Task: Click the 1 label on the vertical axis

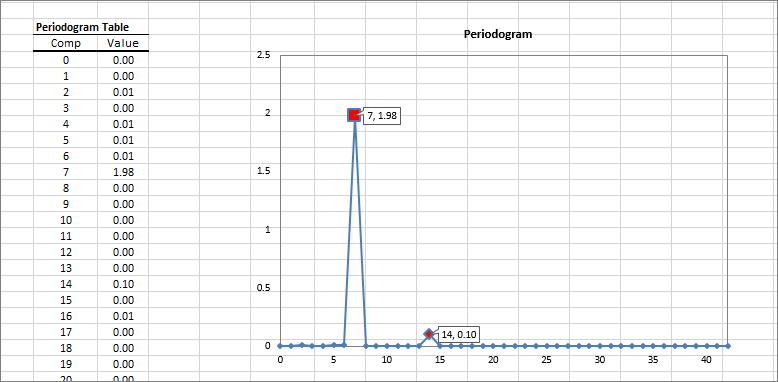Action: pyautogui.click(x=267, y=229)
